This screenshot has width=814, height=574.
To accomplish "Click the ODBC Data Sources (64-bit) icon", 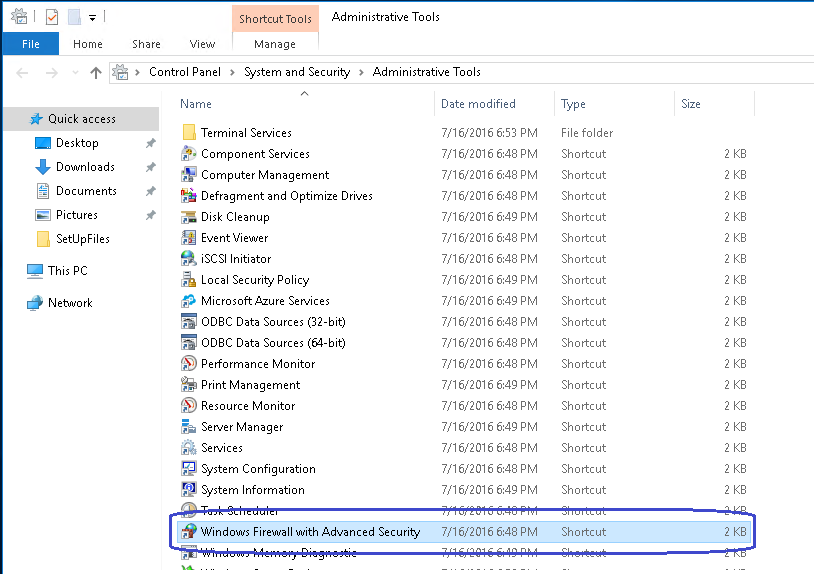I will point(188,343).
